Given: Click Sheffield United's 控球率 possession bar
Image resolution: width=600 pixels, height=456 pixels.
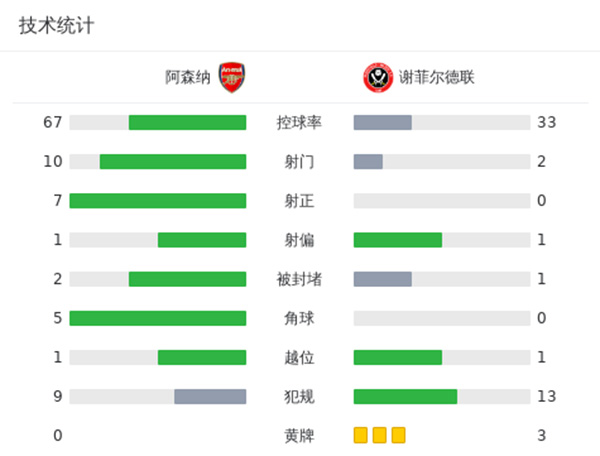Looking at the screenshot, I should 383,122.
